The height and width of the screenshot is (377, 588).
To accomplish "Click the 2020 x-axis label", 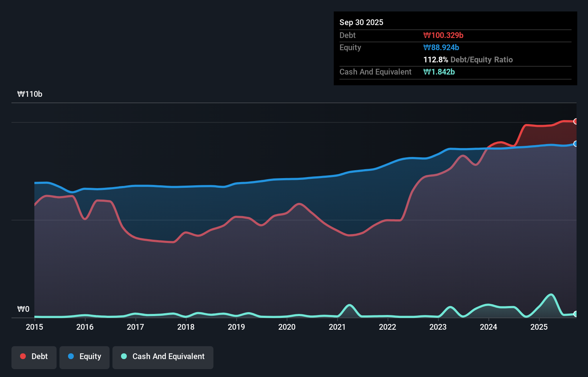I will point(287,327).
